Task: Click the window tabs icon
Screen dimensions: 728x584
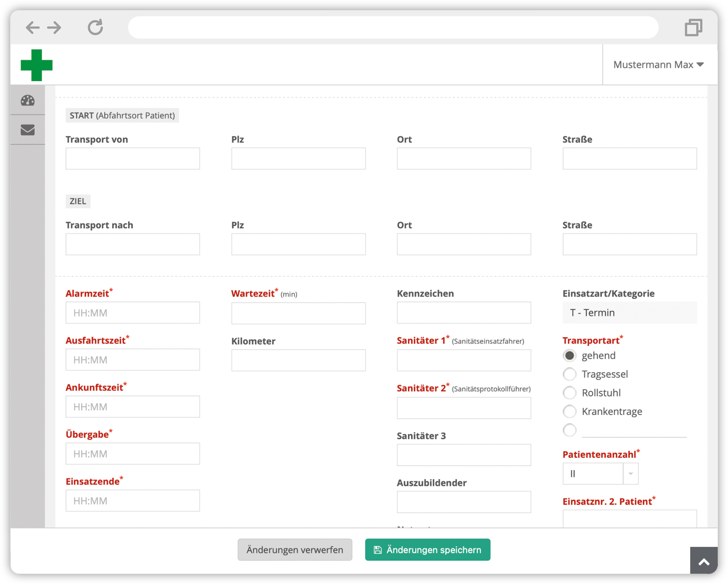Action: click(693, 28)
